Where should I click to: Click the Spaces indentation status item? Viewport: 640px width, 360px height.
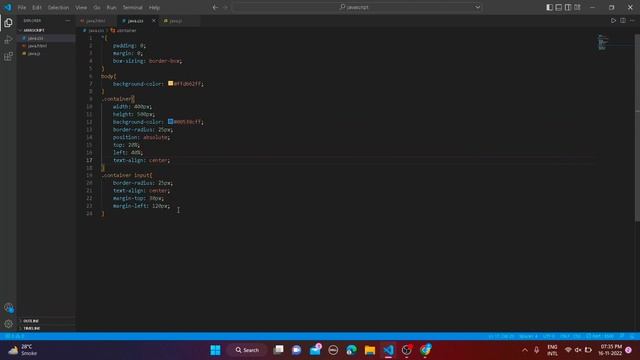(528, 336)
